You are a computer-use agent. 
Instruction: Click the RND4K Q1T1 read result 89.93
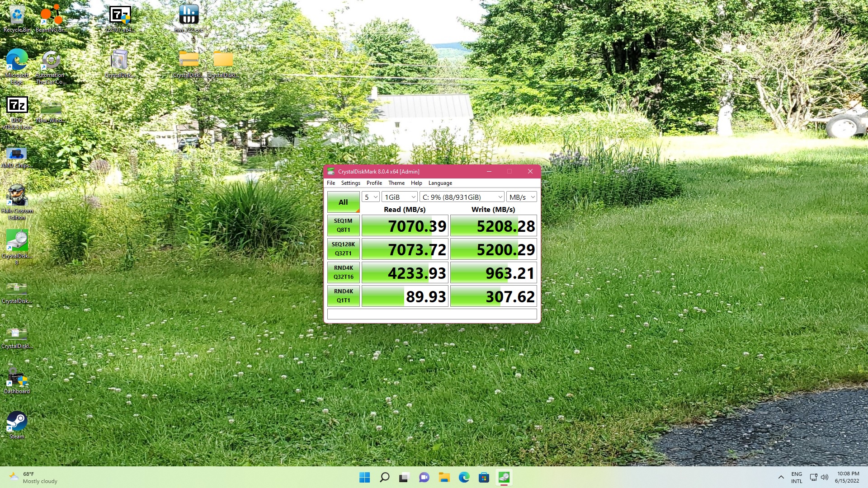405,296
